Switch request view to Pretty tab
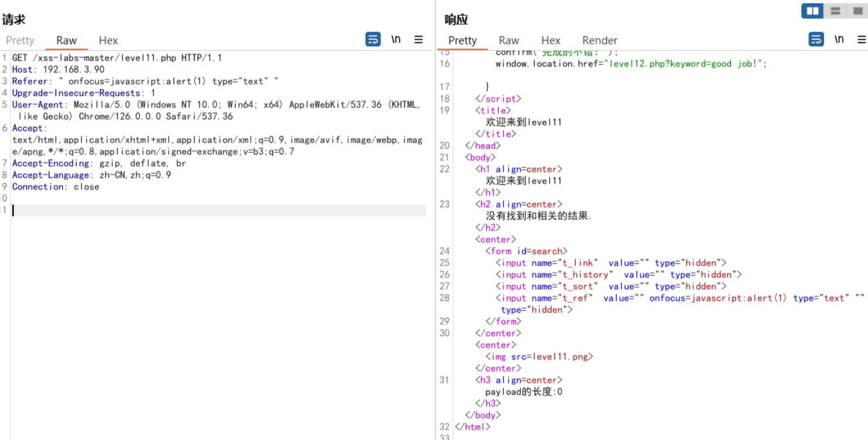868x440 pixels. (21, 40)
